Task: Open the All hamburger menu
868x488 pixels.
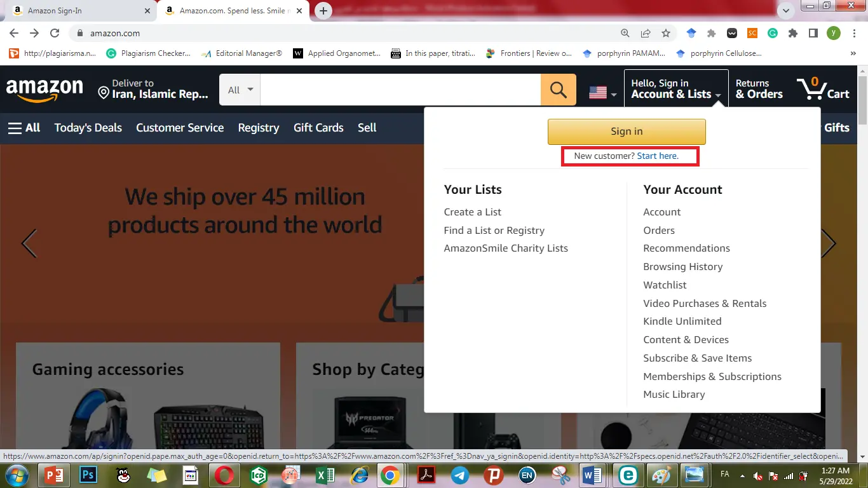Action: click(24, 128)
